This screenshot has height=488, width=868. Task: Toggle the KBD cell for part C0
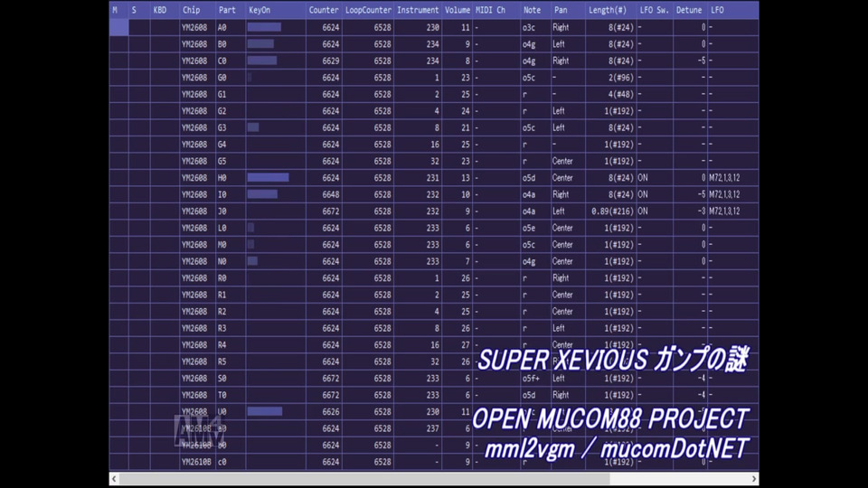pos(165,61)
